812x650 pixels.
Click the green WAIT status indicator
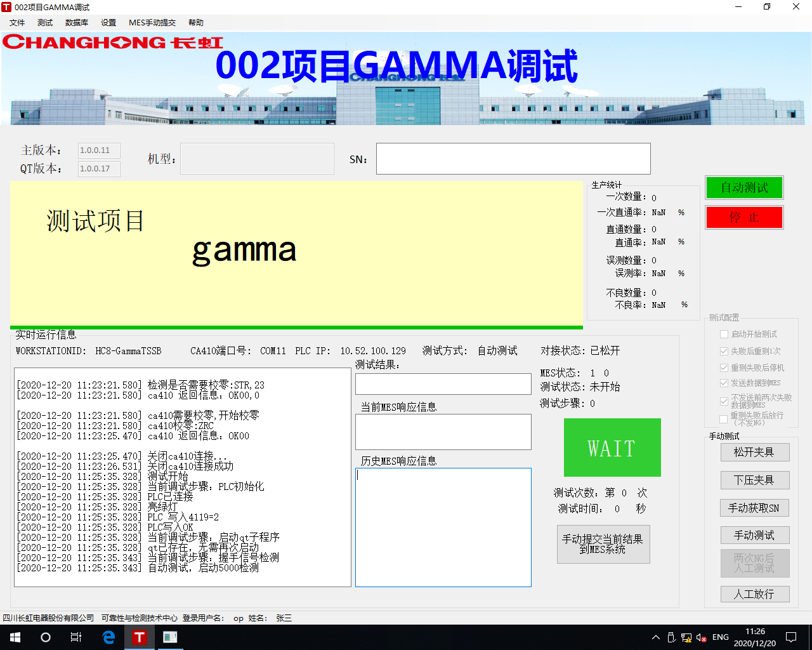612,448
